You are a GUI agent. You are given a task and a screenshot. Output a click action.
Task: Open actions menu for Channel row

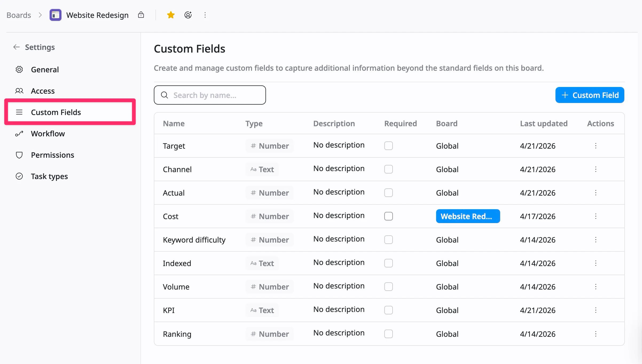click(596, 169)
